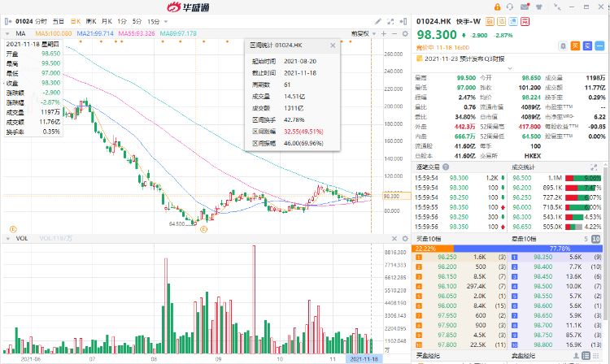Switch to 五日 five-day tab
Viewport: 610px width, 364px height.
pyautogui.click(x=58, y=21)
